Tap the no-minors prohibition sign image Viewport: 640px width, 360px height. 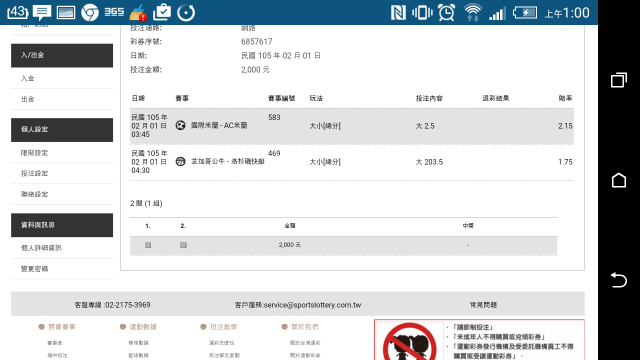coord(409,341)
